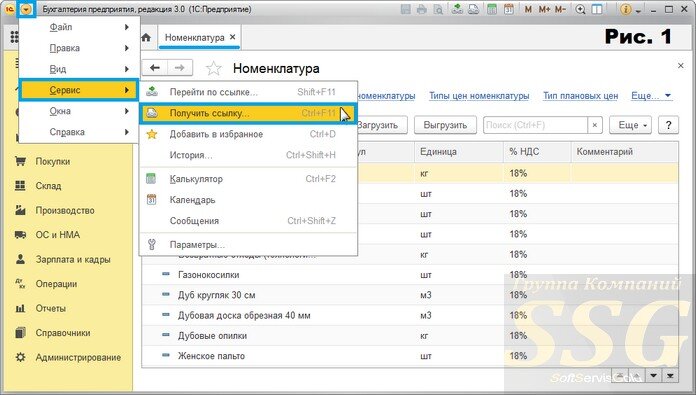
Task: Choose Добавить в избранное in the submenu
Action: coord(248,134)
